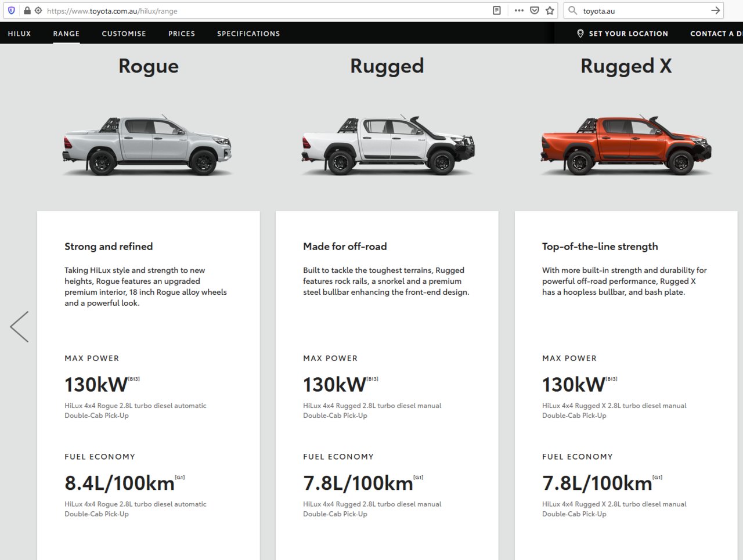Click the tracking protection shield icon
This screenshot has height=560, width=743.
(11, 10)
